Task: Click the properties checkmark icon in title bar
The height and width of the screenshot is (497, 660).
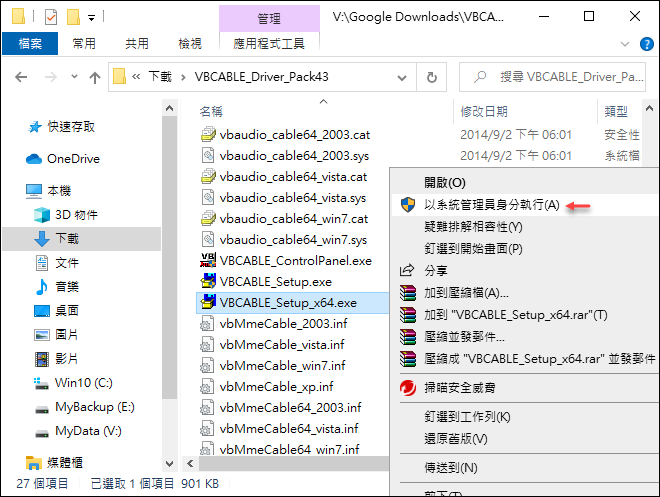Action: coord(51,17)
